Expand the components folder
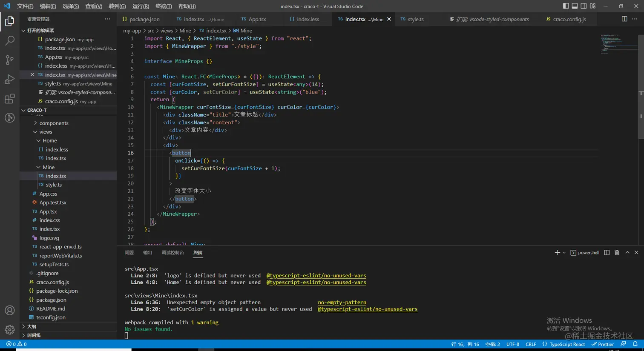The height and width of the screenshot is (351, 644). click(54, 123)
